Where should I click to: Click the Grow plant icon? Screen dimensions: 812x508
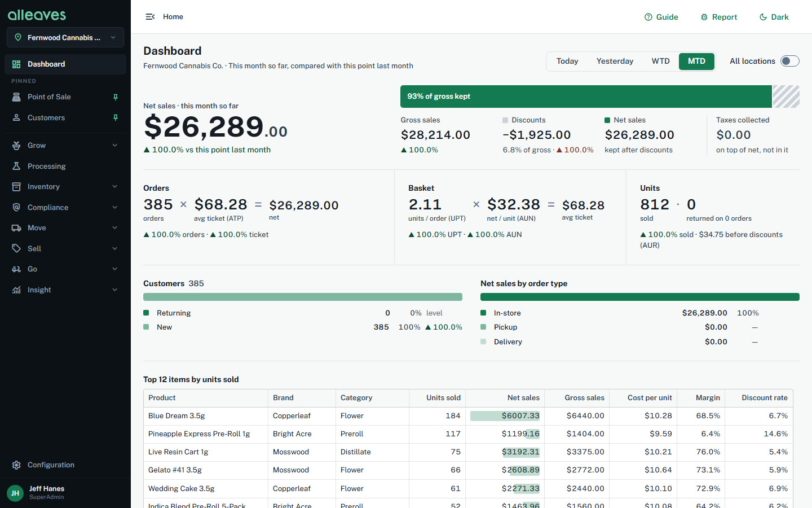[16, 146]
